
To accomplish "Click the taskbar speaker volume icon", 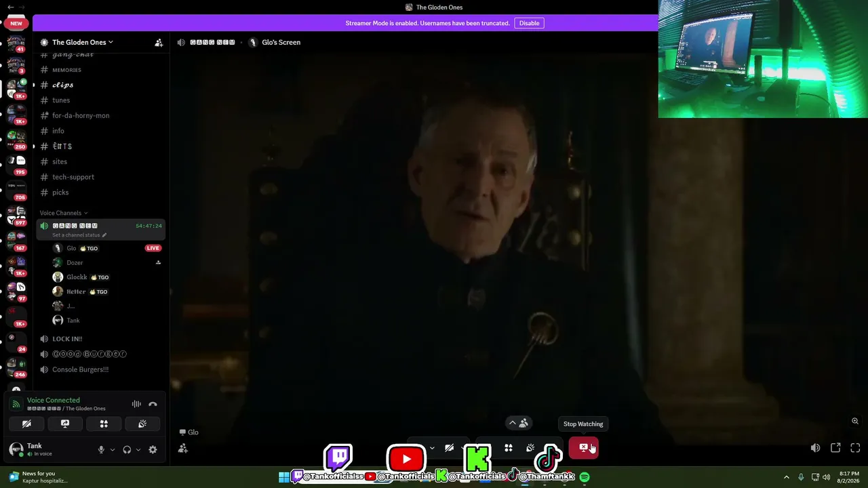I will pyautogui.click(x=826, y=477).
